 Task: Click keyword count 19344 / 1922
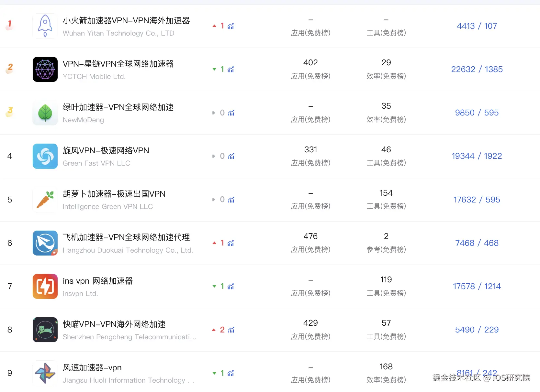477,156
